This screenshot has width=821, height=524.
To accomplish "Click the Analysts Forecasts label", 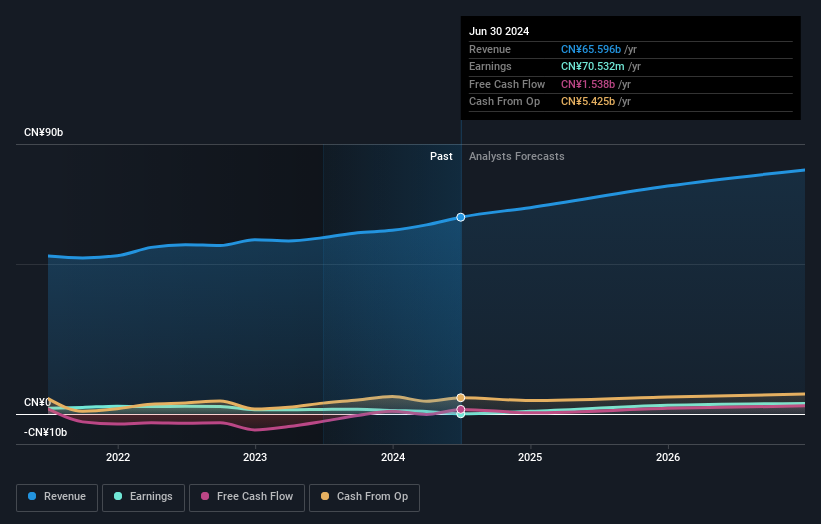I will pyautogui.click(x=517, y=156).
